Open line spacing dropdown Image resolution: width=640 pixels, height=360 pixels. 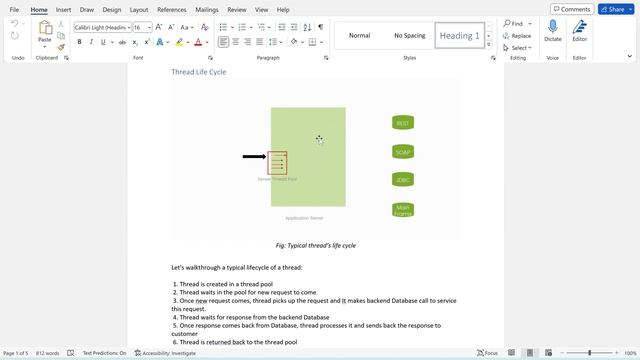[275, 42]
